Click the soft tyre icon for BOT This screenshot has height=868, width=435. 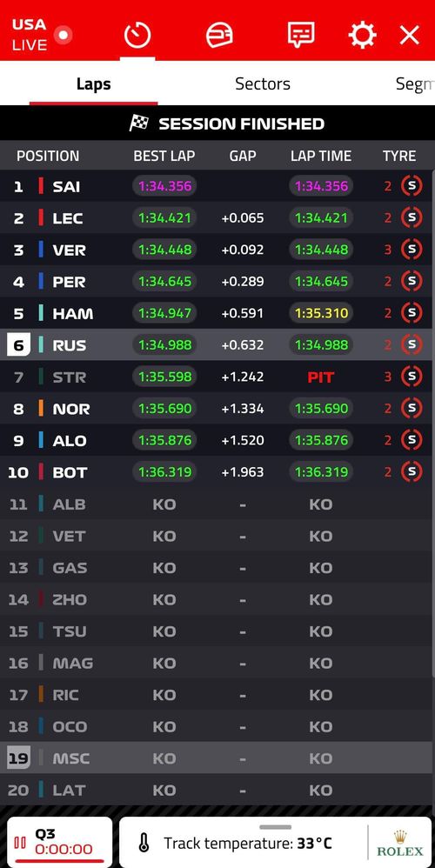click(412, 471)
